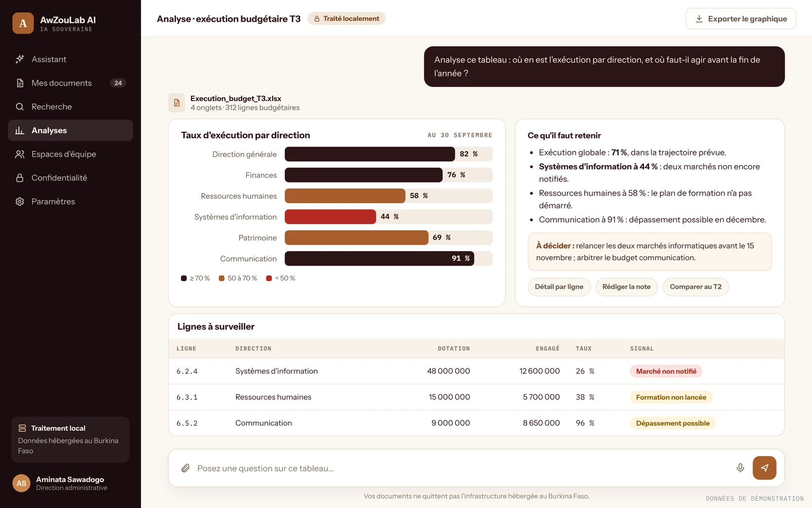Click the 50 à 70 % legend swatch

(221, 278)
